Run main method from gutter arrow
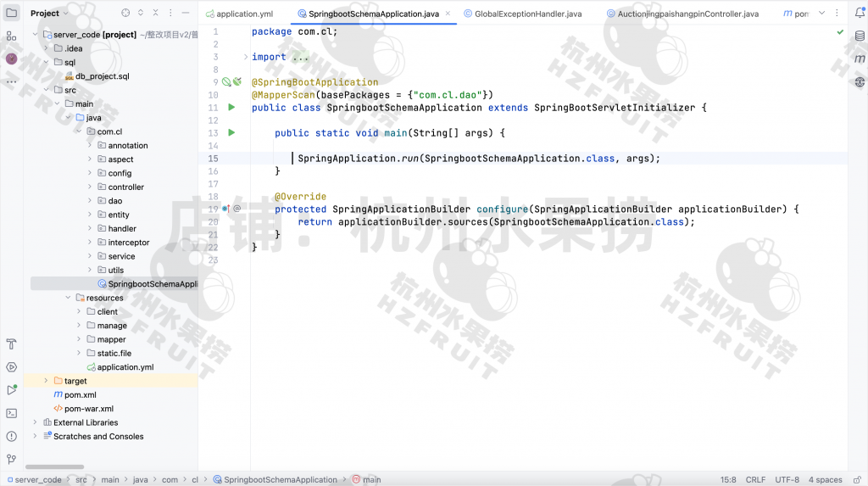This screenshot has width=868, height=486. click(231, 133)
